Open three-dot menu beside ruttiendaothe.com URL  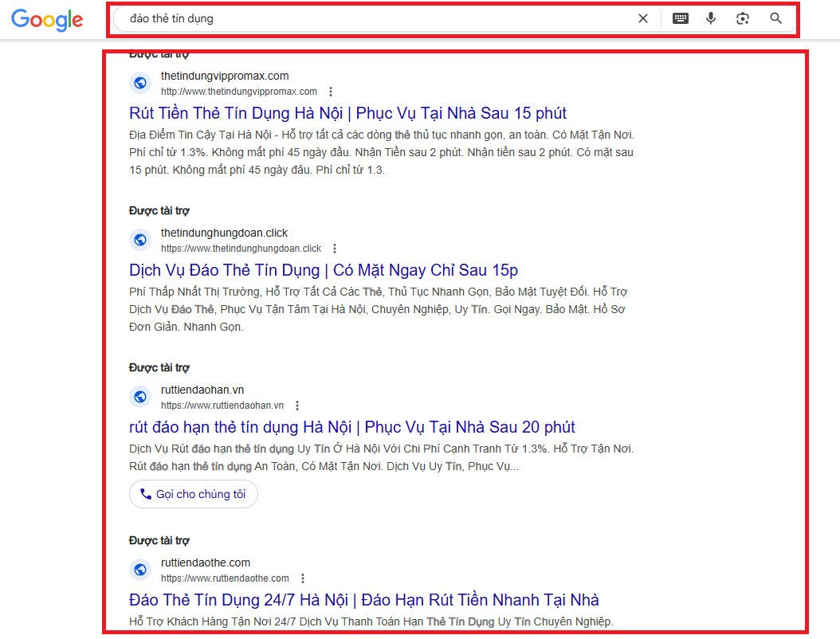pyautogui.click(x=303, y=578)
